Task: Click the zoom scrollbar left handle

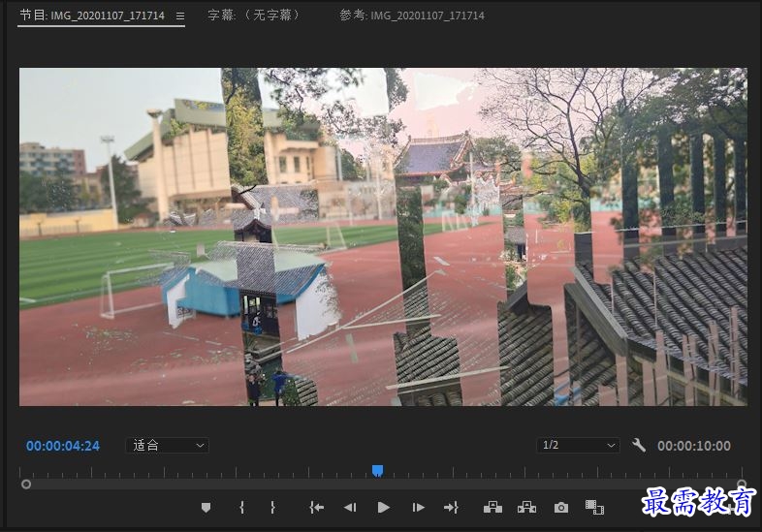Action: pos(26,485)
